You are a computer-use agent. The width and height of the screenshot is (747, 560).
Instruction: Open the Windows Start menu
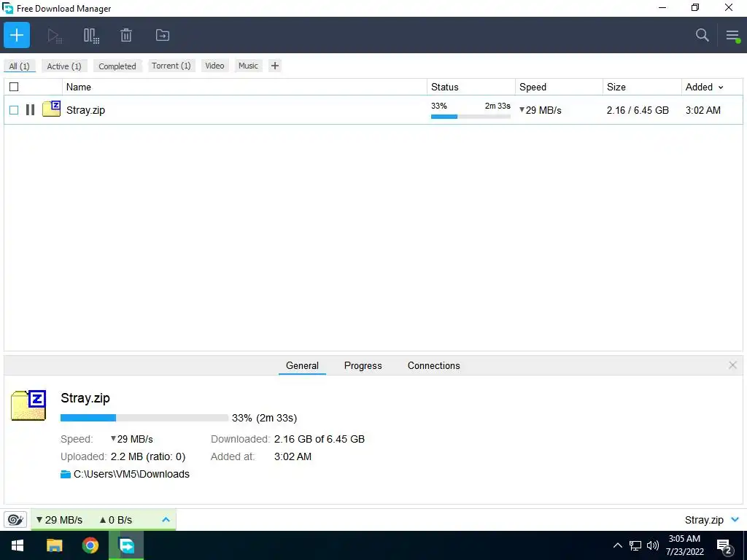coord(18,545)
